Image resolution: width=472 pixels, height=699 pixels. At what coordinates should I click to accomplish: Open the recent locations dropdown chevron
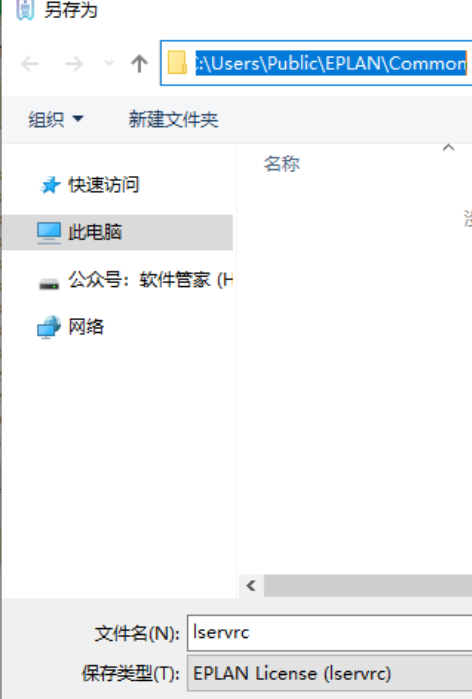tap(109, 63)
